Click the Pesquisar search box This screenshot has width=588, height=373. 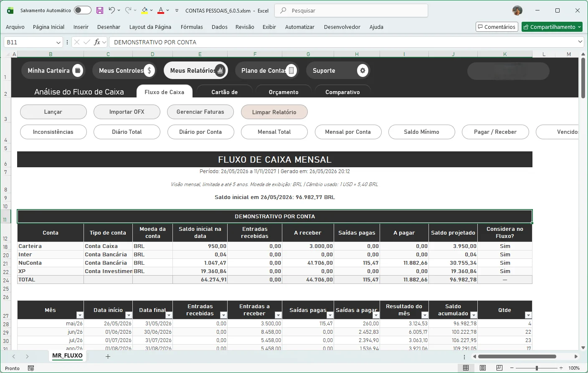(351, 10)
